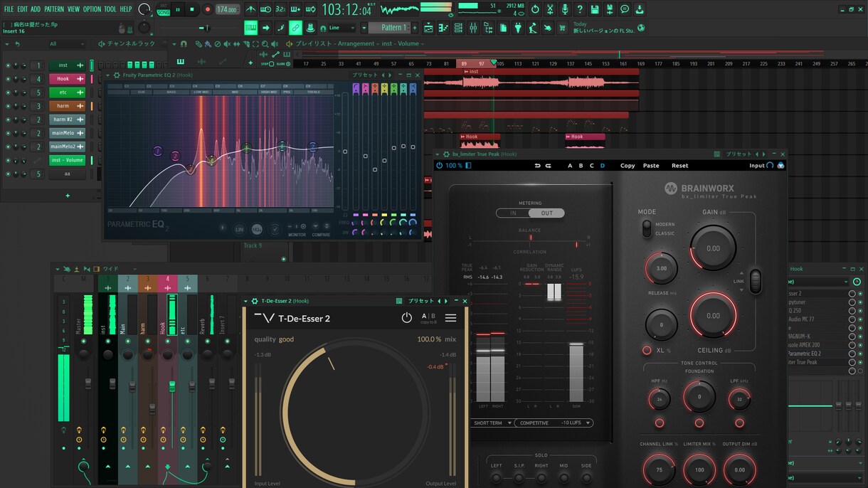Open T-De-Esser 2 hamburger menu
Image resolution: width=868 pixels, height=488 pixels.
451,318
